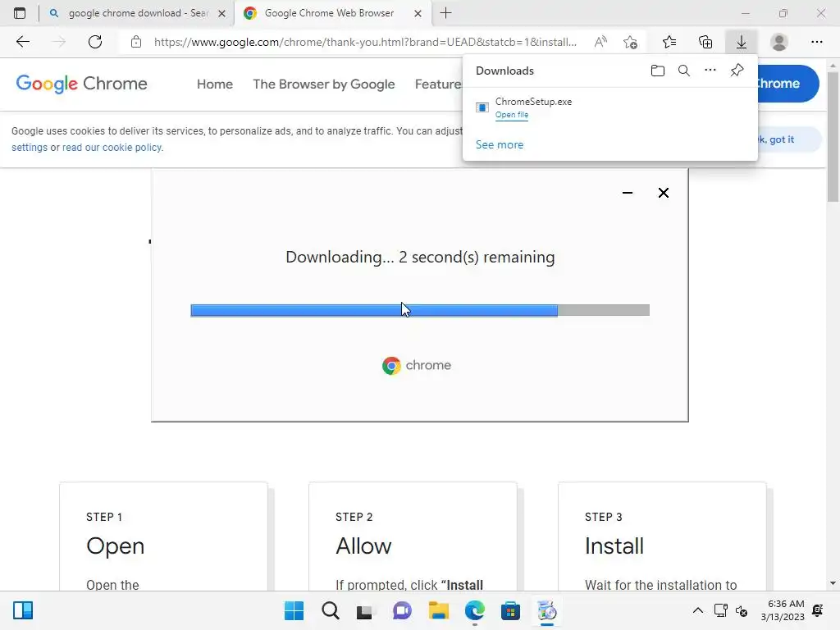Click Open file link for ChromeSetup.exe
Screen dimensions: 840x630
tap(512, 115)
